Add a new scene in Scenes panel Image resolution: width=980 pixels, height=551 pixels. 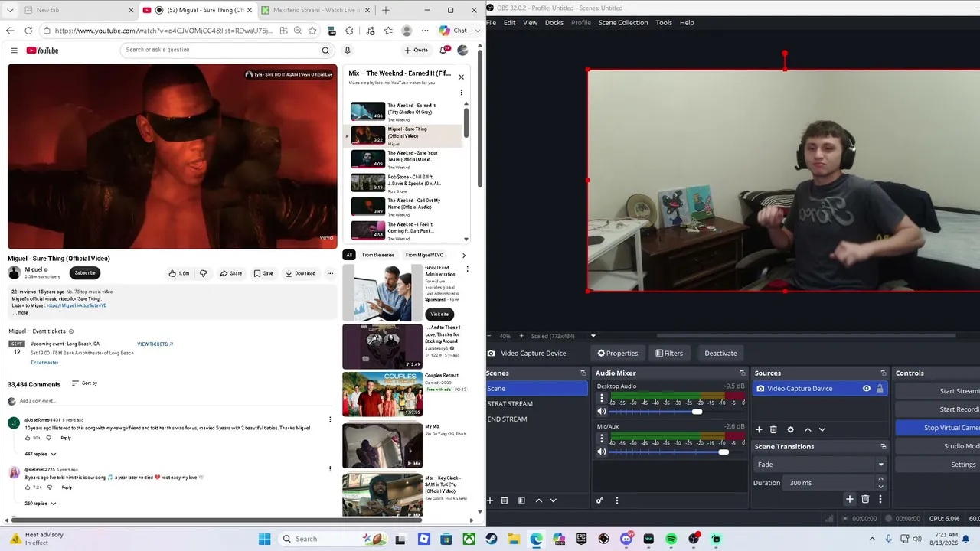[x=490, y=500]
